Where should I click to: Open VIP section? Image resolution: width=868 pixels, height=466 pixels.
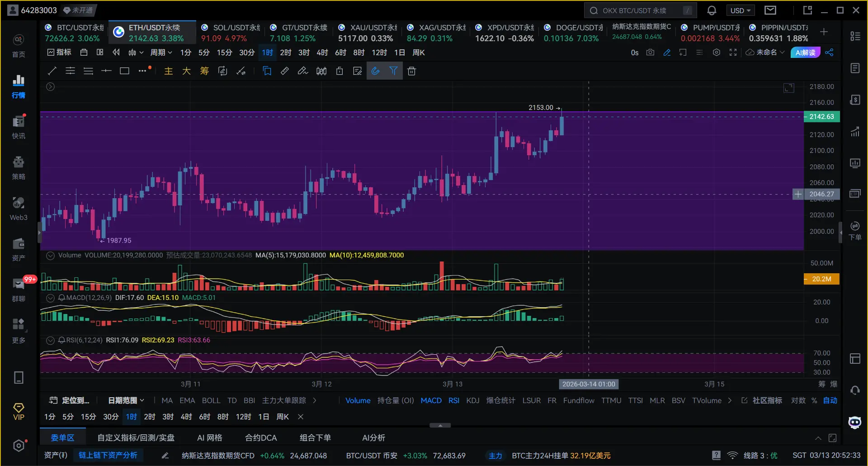(x=19, y=412)
